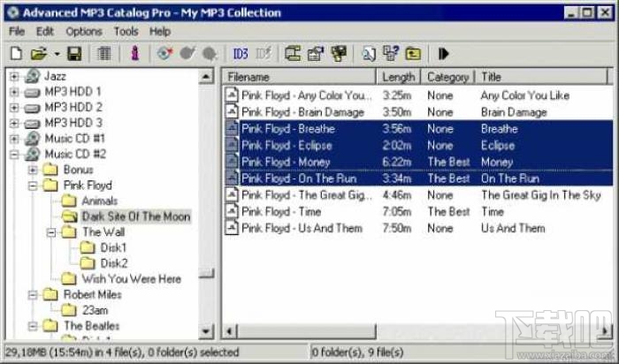Collapse the Robert Miles folder node
619x364 pixels.
33,294
